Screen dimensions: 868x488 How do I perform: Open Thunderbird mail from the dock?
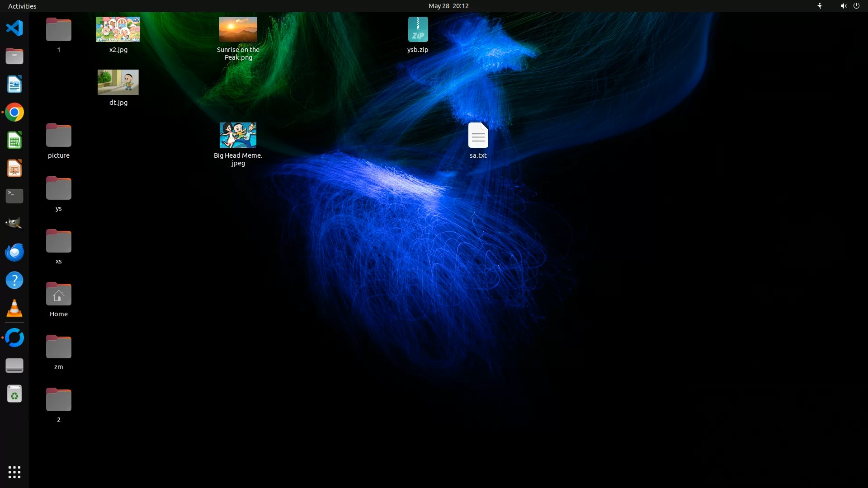click(14, 252)
